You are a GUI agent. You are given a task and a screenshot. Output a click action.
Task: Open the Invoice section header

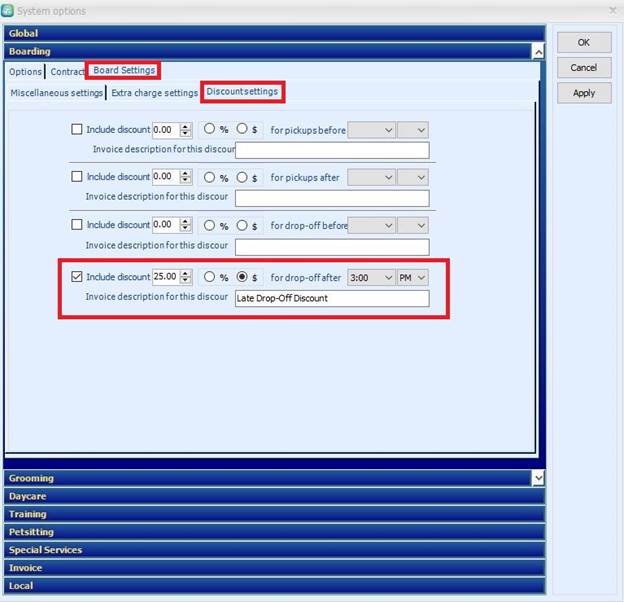click(x=274, y=568)
